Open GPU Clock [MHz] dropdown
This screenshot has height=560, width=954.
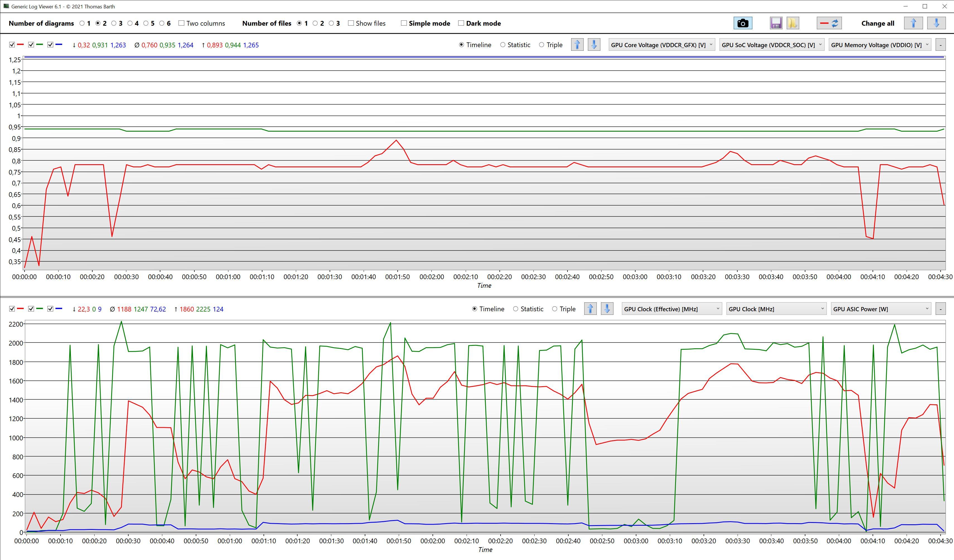click(776, 309)
